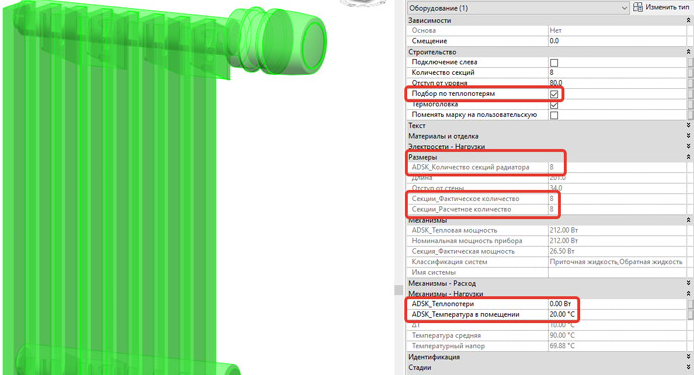Image resolution: width=694 pixels, height=375 pixels.
Task: Collapse the Строительство group chevron
Action: (688, 52)
